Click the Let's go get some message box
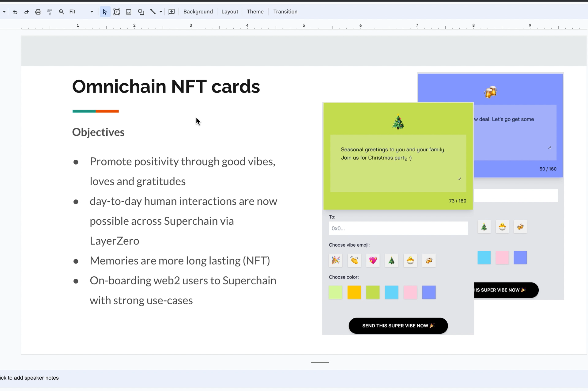The height and width of the screenshot is (391, 588). click(x=515, y=132)
